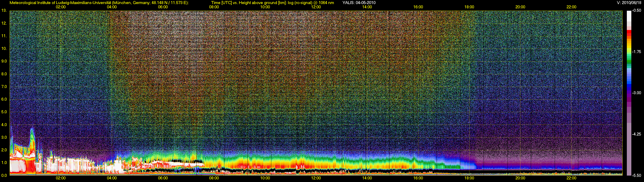644x182 pixels.
Task: Click the -4.25 color scale value
Action: (x=637, y=134)
